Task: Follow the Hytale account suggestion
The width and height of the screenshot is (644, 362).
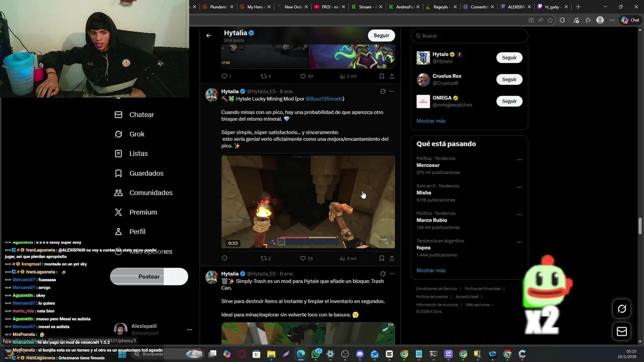Action: coord(509,58)
